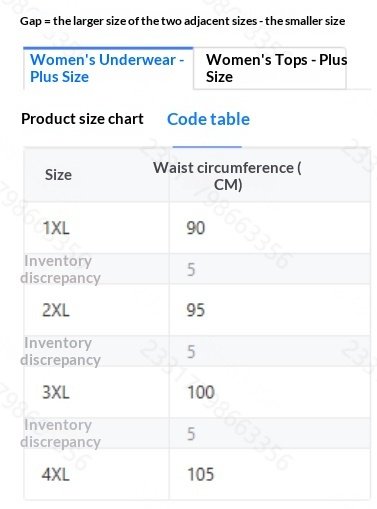The width and height of the screenshot is (377, 509).
Task: Click the Gap definition text at top
Action: point(182,21)
